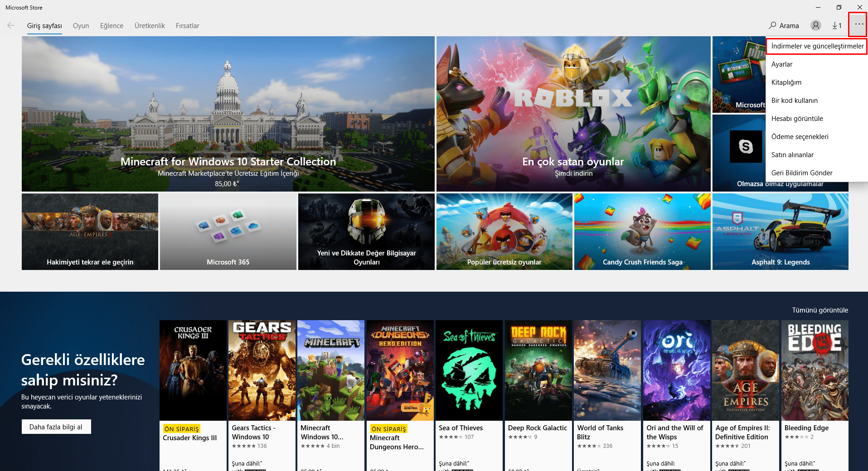Image resolution: width=868 pixels, height=471 pixels.
Task: Open Hakimiyeti tekrar ele geçirin tile
Action: click(90, 232)
